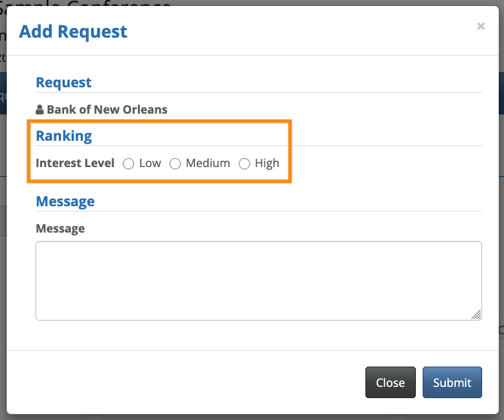Focus the Message text area

click(258, 280)
